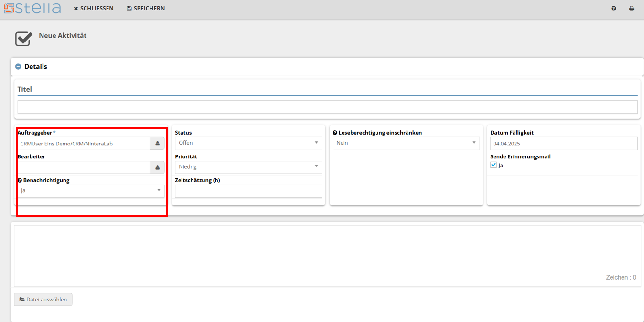Image resolution: width=644 pixels, height=322 pixels.
Task: Open person picker for Auftraggeber
Action: (x=157, y=144)
